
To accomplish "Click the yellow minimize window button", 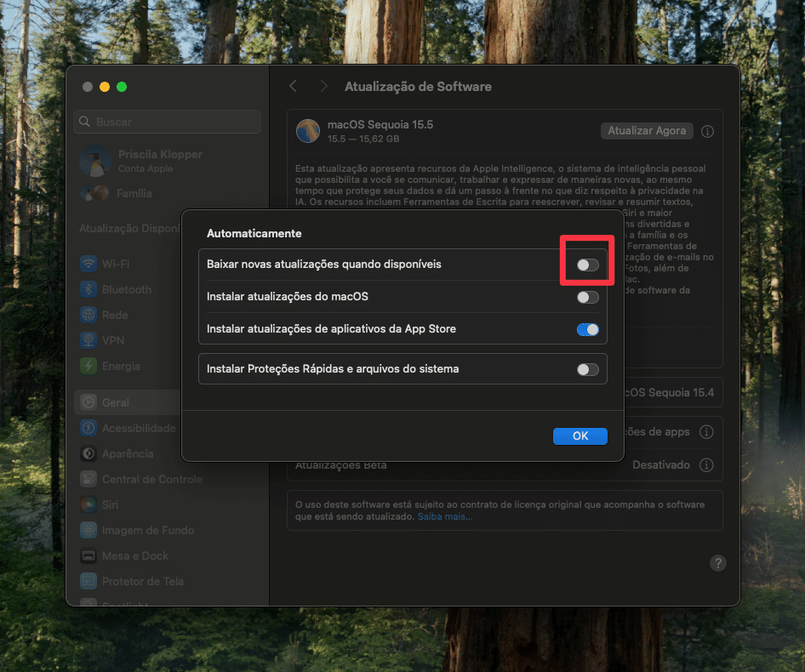I will 105,87.
